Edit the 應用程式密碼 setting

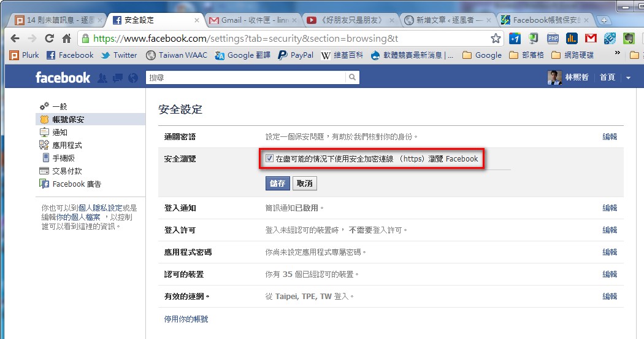click(x=610, y=252)
